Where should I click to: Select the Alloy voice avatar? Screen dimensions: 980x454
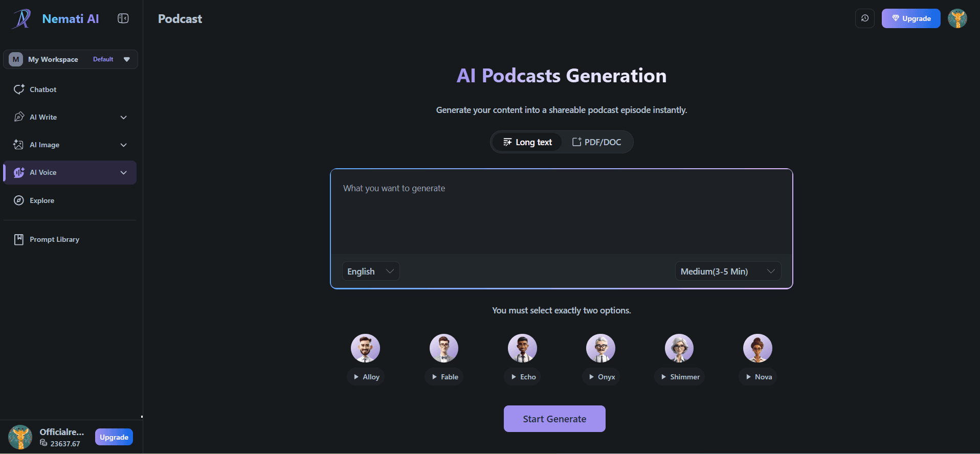click(x=365, y=348)
